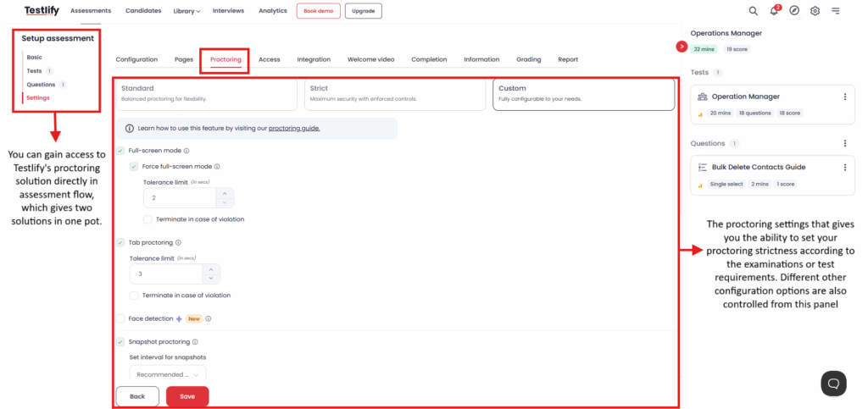Open the Welcome video tab
Screen dimensions: 868x409
click(x=371, y=59)
